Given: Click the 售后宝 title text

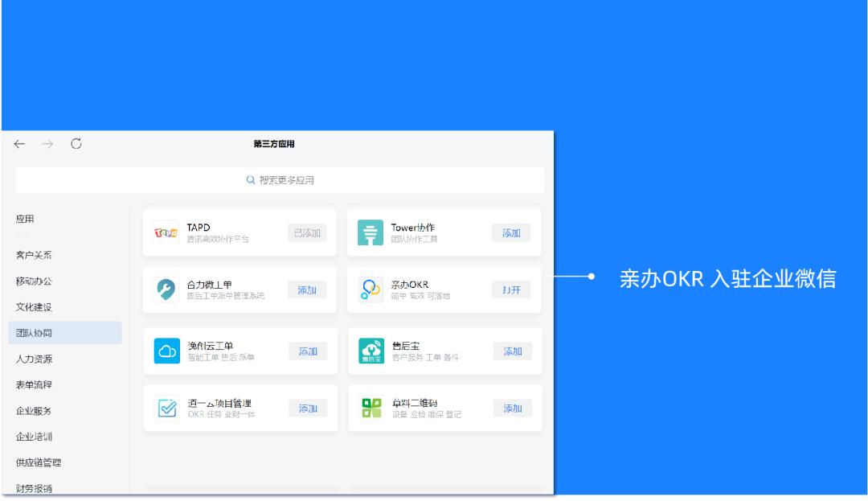Looking at the screenshot, I should tap(406, 346).
